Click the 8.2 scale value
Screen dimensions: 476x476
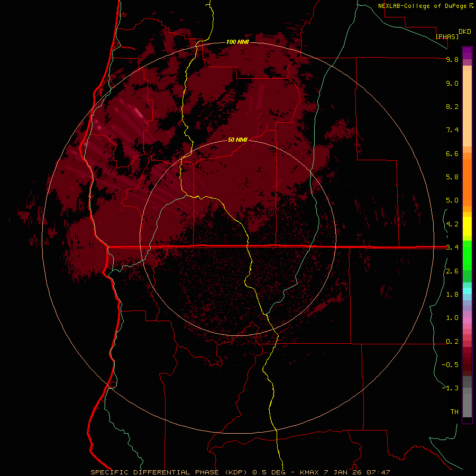[452, 106]
